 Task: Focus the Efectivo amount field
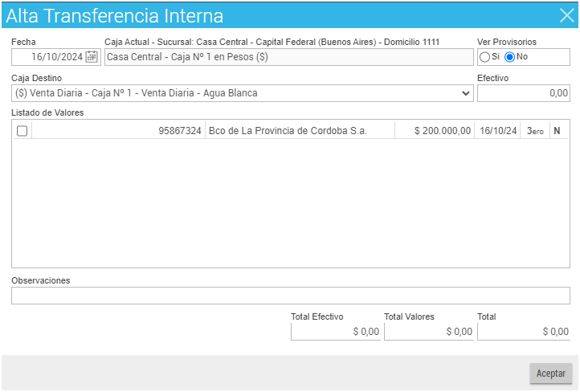tap(523, 93)
